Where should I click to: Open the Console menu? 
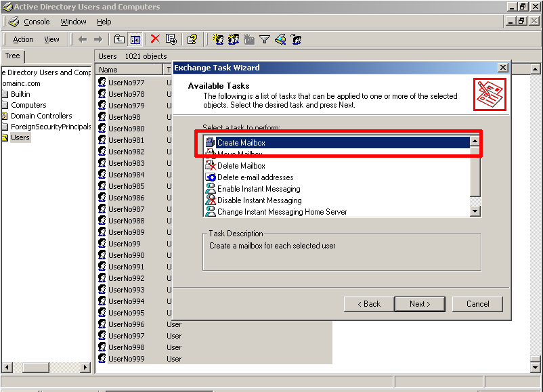pyautogui.click(x=37, y=22)
